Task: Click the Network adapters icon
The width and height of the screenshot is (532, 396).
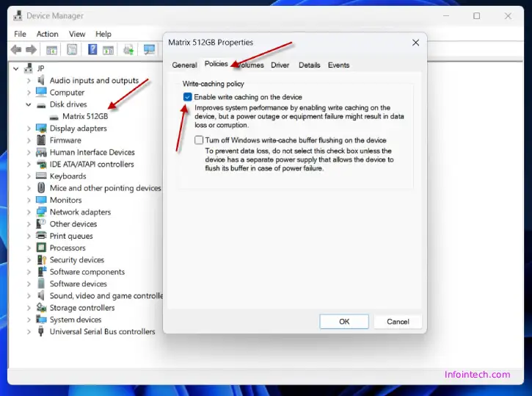Action: [x=41, y=212]
